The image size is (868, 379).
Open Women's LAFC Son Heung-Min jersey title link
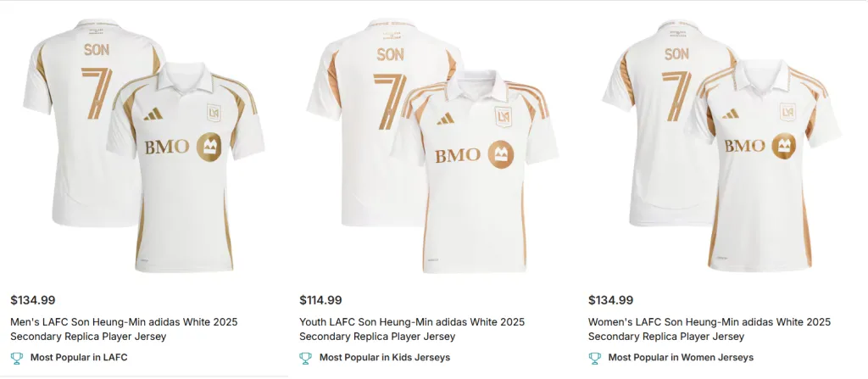tap(709, 329)
